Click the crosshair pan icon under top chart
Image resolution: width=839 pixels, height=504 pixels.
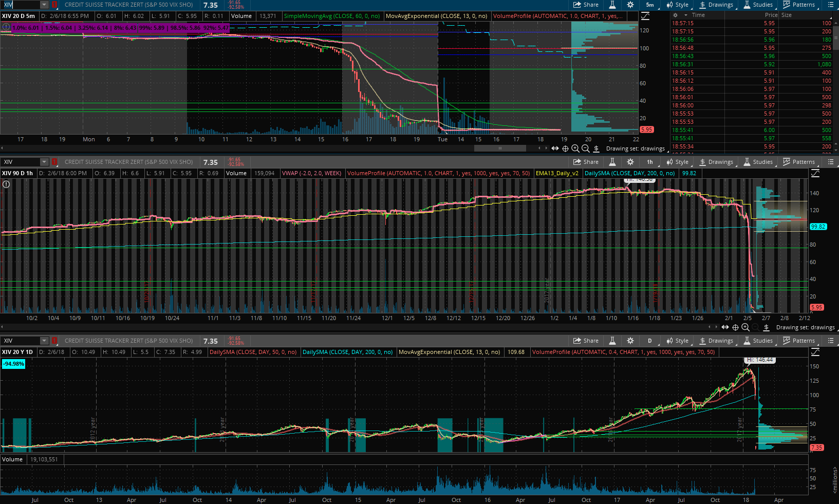[x=565, y=148]
